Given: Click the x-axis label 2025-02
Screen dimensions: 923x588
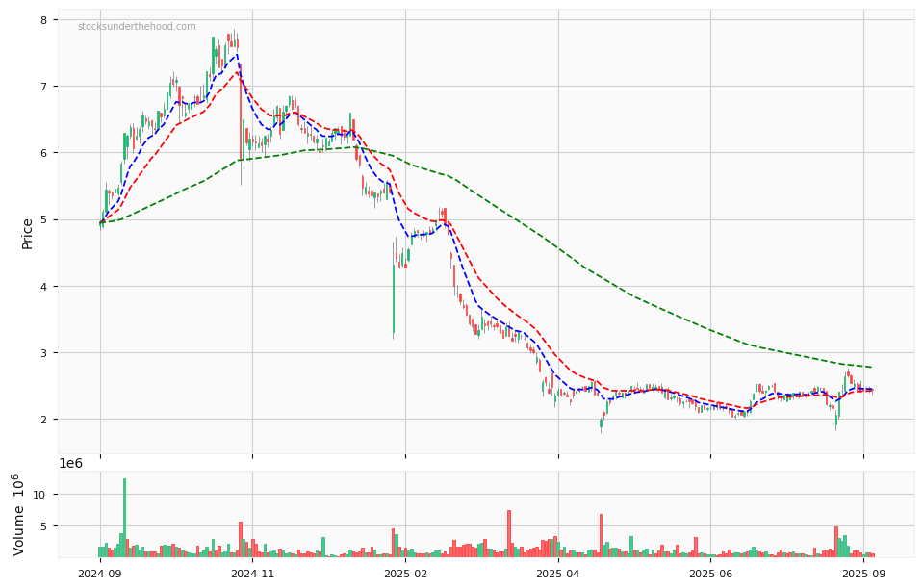Looking at the screenshot, I should 405,574.
